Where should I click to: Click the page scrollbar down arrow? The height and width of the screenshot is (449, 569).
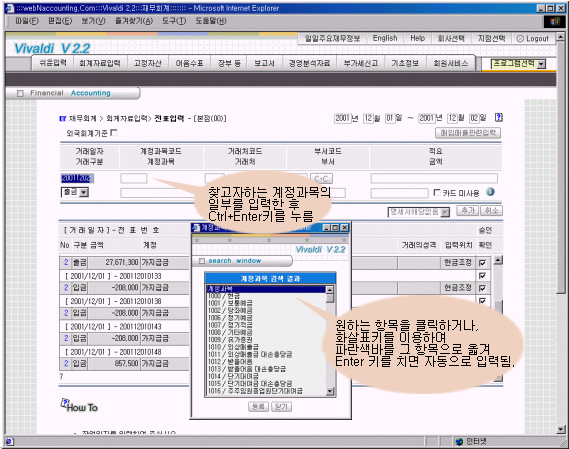coord(561,429)
